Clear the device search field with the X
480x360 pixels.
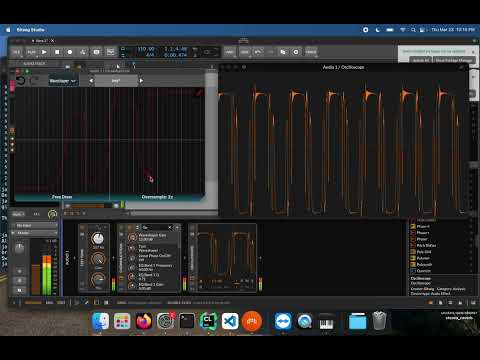coord(170,227)
